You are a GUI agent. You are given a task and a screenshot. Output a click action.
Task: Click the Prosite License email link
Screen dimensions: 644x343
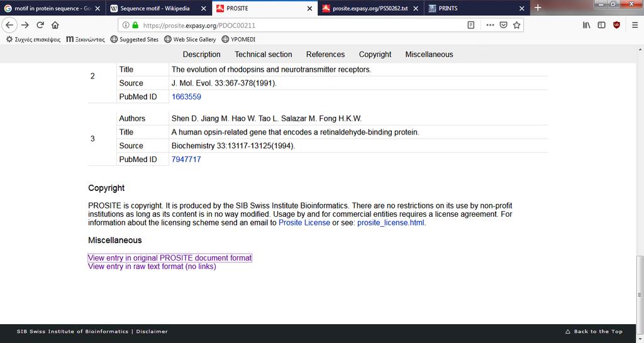tap(304, 223)
